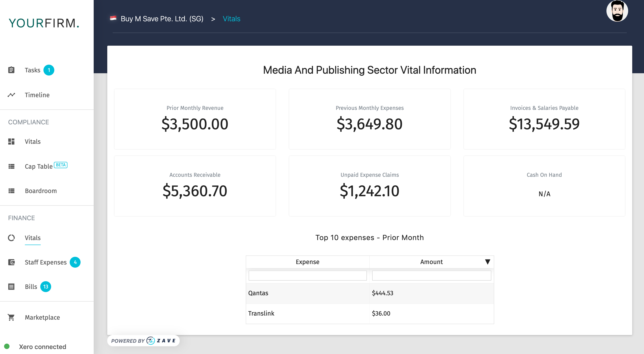The image size is (644, 354).
Task: Select the Accounts Receivable card
Action: tap(195, 186)
